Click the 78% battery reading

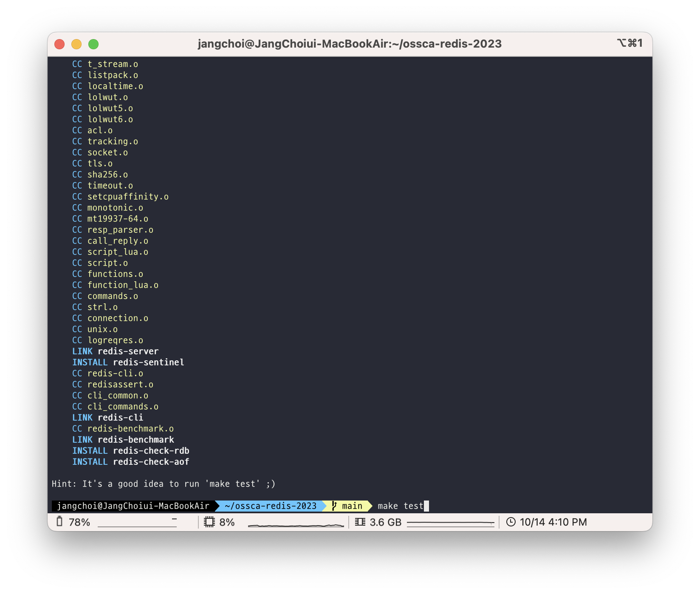click(79, 522)
